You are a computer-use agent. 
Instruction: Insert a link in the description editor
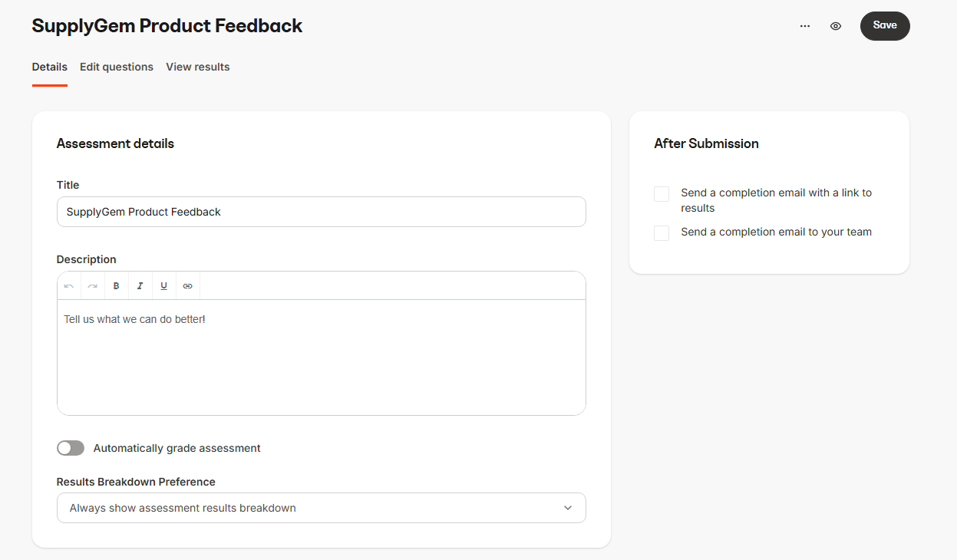[187, 285]
